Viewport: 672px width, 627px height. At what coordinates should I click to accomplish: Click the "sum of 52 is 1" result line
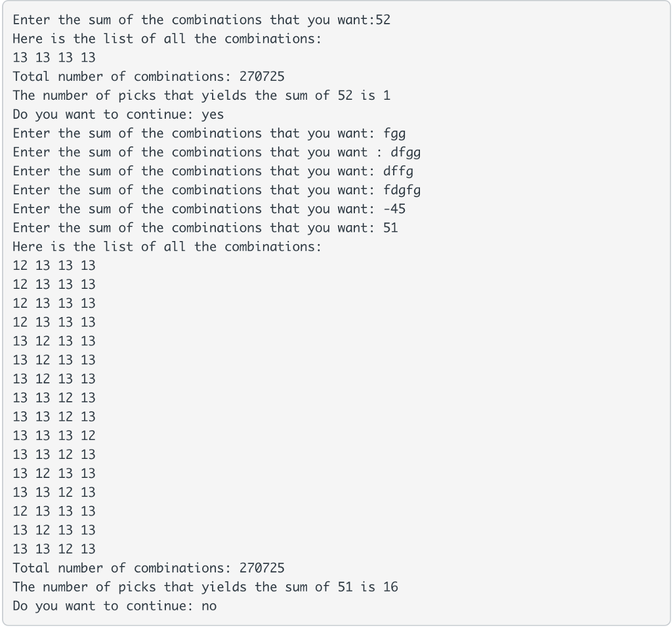point(201,96)
